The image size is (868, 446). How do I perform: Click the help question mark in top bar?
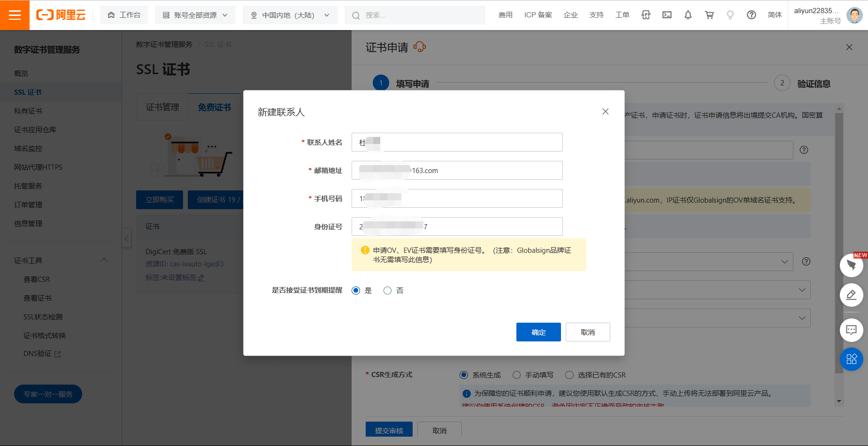(x=751, y=15)
